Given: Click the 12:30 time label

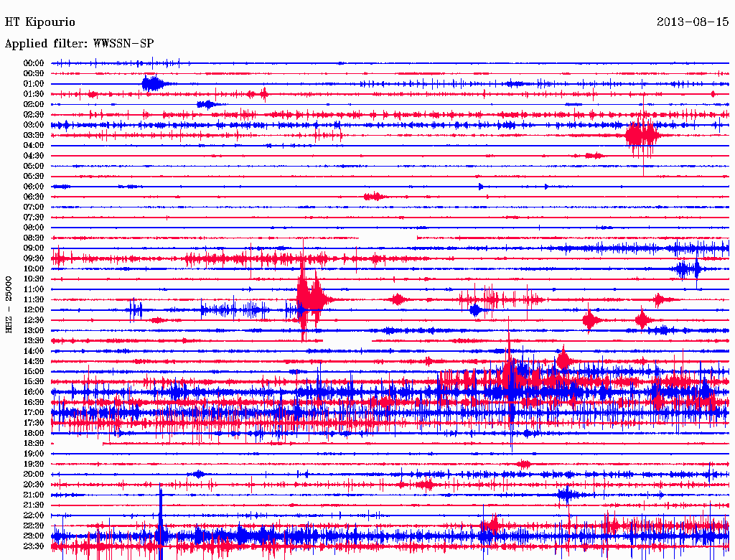Looking at the screenshot, I should [x=34, y=320].
